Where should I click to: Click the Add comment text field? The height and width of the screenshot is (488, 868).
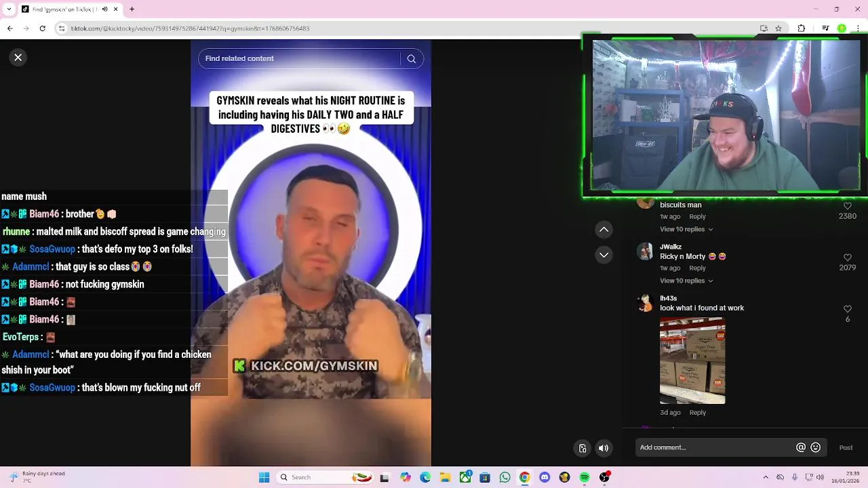(715, 447)
